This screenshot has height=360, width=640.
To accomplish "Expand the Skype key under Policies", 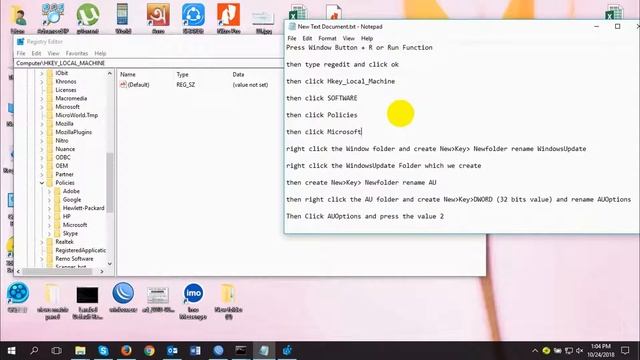I will point(49,233).
